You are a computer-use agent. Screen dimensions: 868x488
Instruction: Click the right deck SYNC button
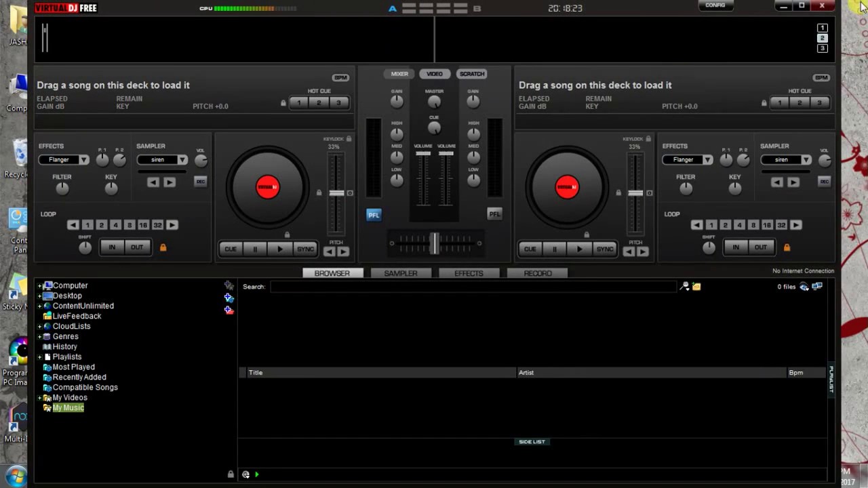[604, 249]
